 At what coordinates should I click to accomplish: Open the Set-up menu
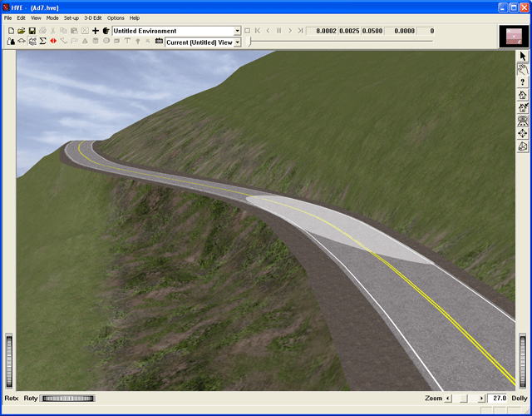point(71,17)
